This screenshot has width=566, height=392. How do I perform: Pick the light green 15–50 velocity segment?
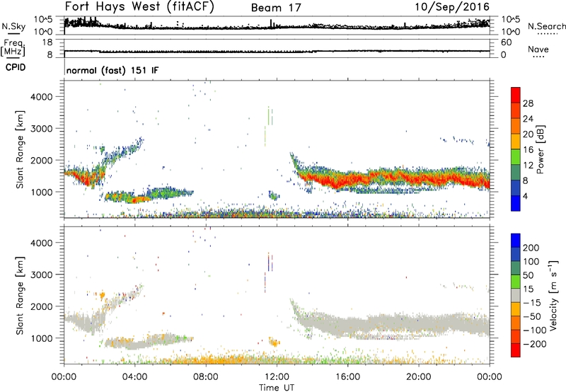pyautogui.click(x=516, y=282)
